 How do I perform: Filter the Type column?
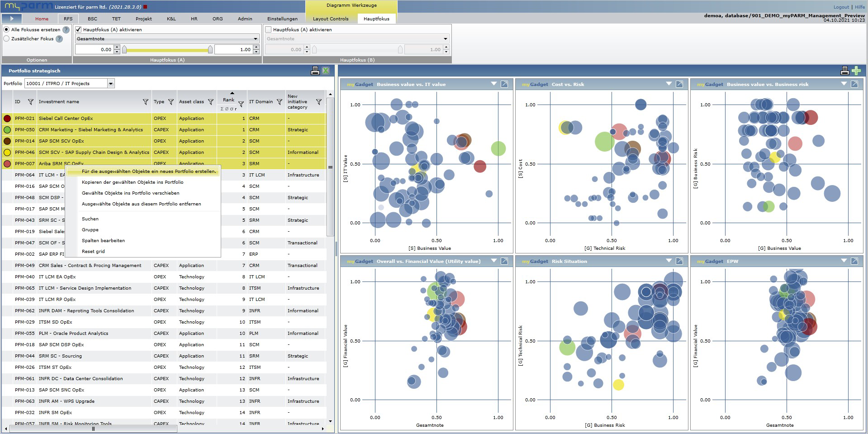(171, 102)
